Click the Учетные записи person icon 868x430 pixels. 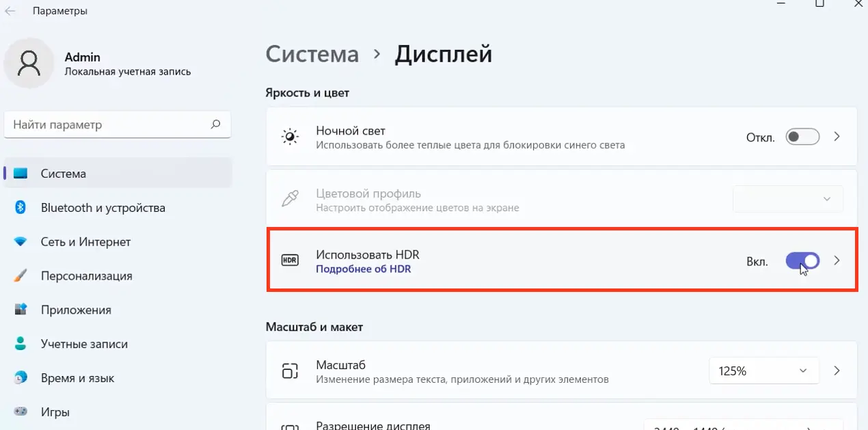[x=21, y=344]
